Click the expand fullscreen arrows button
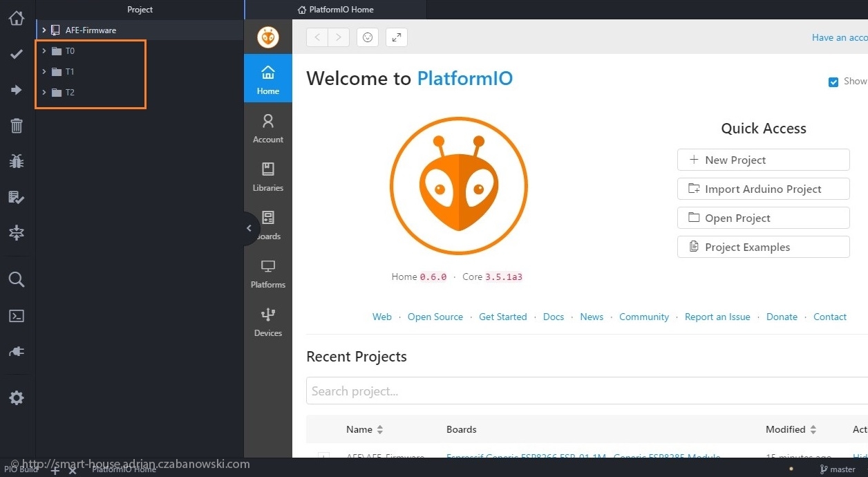This screenshot has height=477, width=868. pos(397,37)
